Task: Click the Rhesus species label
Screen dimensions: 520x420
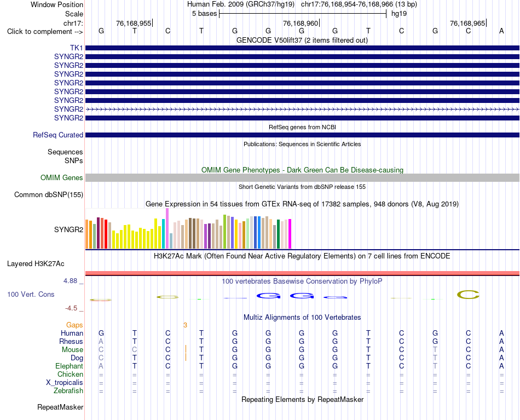Action: 71,341
